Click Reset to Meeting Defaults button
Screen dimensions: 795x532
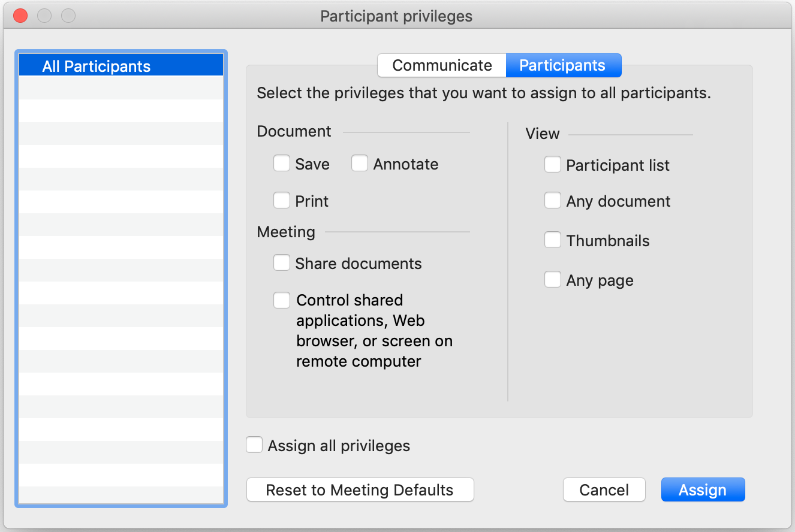pos(360,489)
